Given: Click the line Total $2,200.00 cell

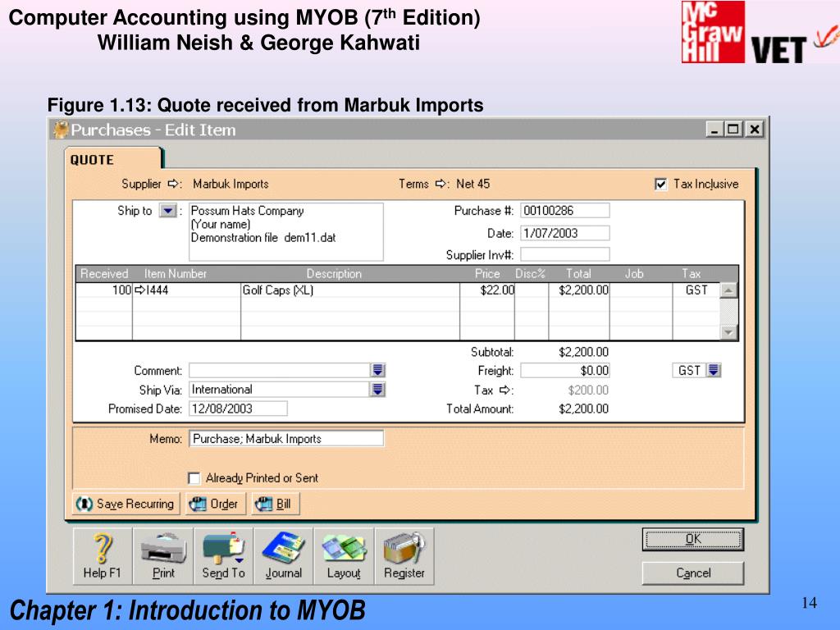Looking at the screenshot, I should (578, 290).
